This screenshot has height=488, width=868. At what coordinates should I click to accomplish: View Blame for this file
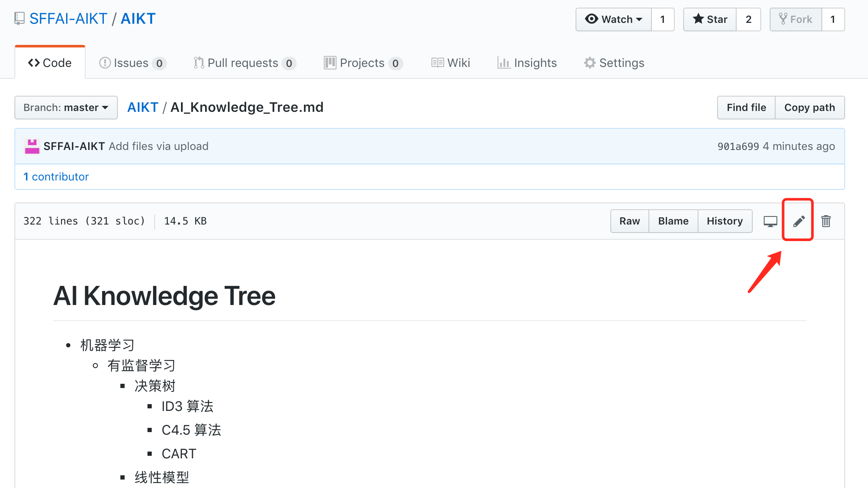pos(673,221)
